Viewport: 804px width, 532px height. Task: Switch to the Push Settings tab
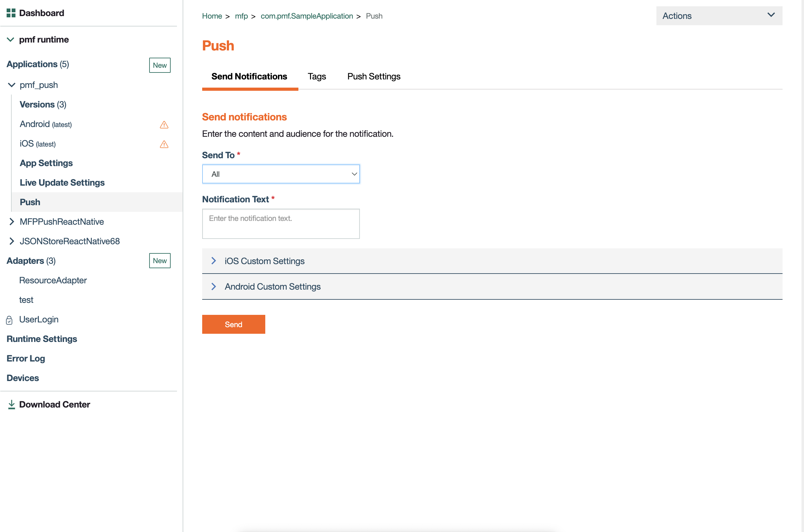coord(373,76)
